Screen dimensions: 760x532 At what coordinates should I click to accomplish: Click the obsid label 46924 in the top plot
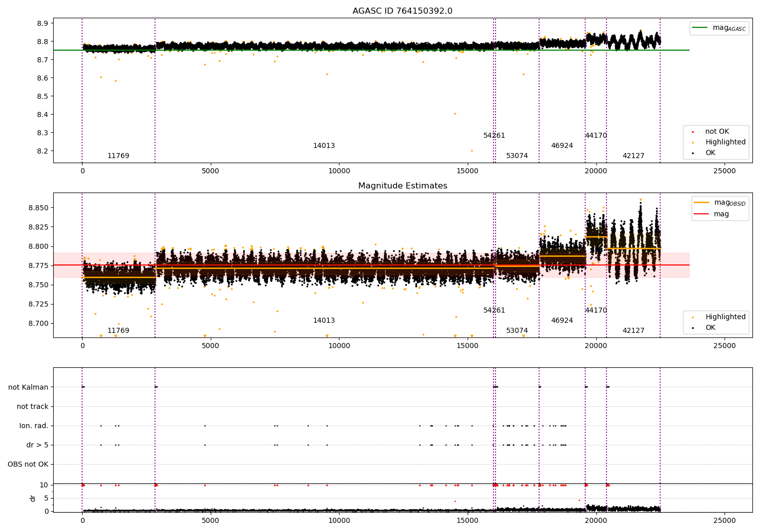[562, 146]
